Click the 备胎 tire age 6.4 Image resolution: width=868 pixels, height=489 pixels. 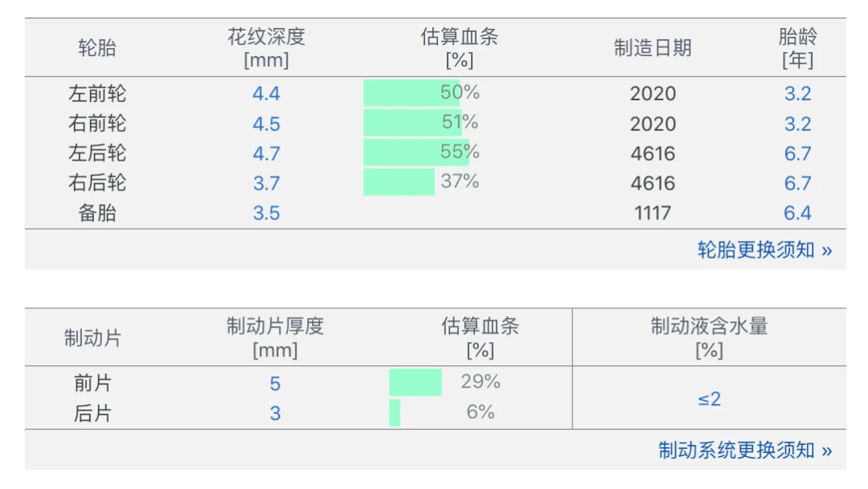(x=797, y=213)
